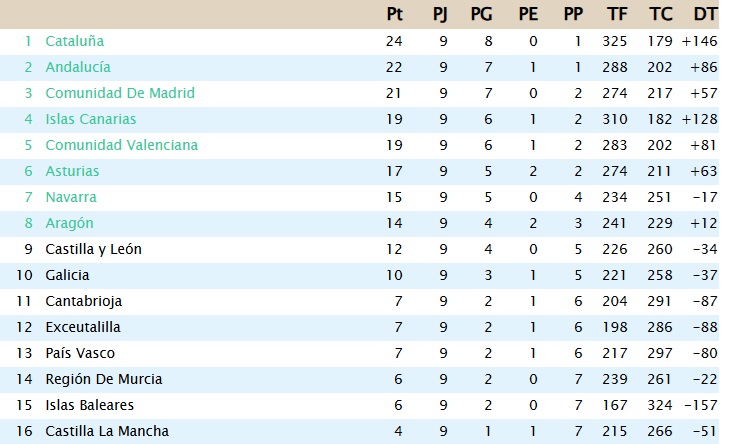Select the País Vasco team name
The image size is (732, 444).
80,353
